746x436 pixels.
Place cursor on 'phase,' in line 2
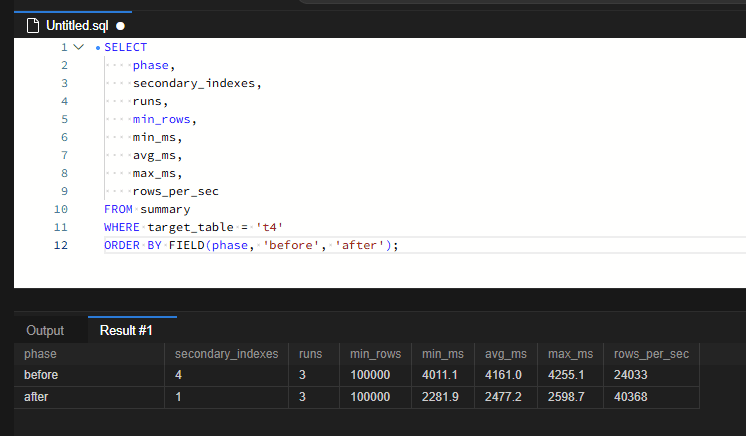(154, 65)
